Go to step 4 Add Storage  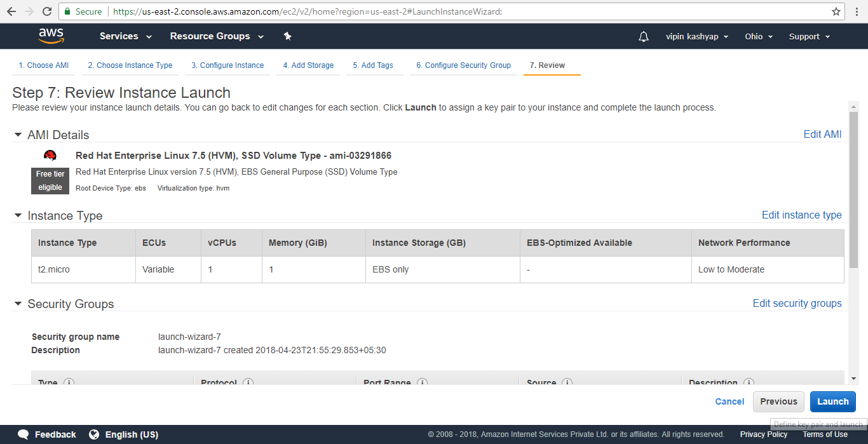[308, 65]
